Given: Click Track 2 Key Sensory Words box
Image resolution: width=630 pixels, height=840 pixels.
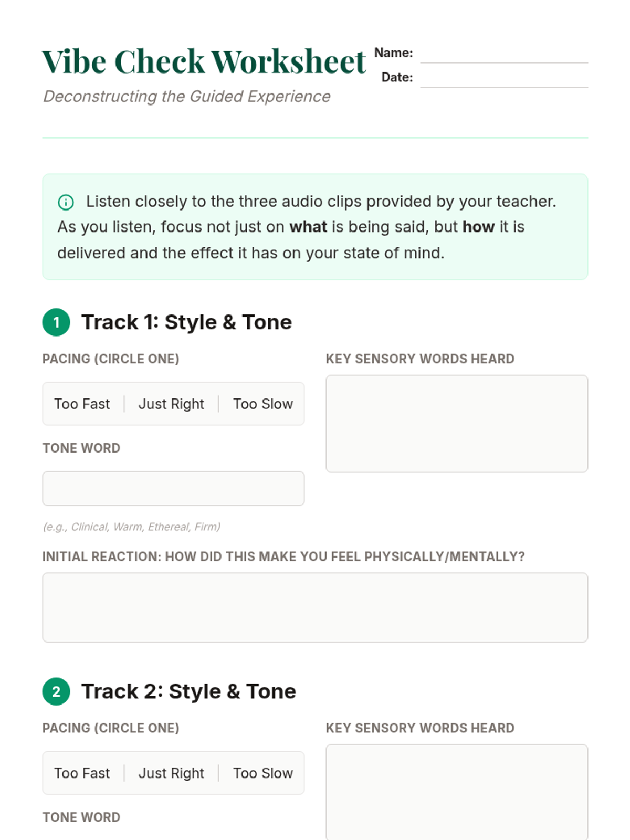Looking at the screenshot, I should 456,791.
